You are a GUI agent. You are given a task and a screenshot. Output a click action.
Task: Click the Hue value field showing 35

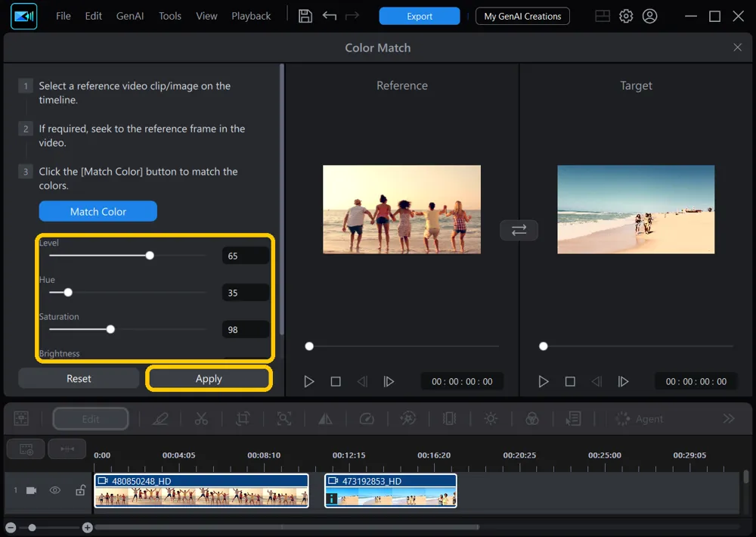tap(246, 293)
